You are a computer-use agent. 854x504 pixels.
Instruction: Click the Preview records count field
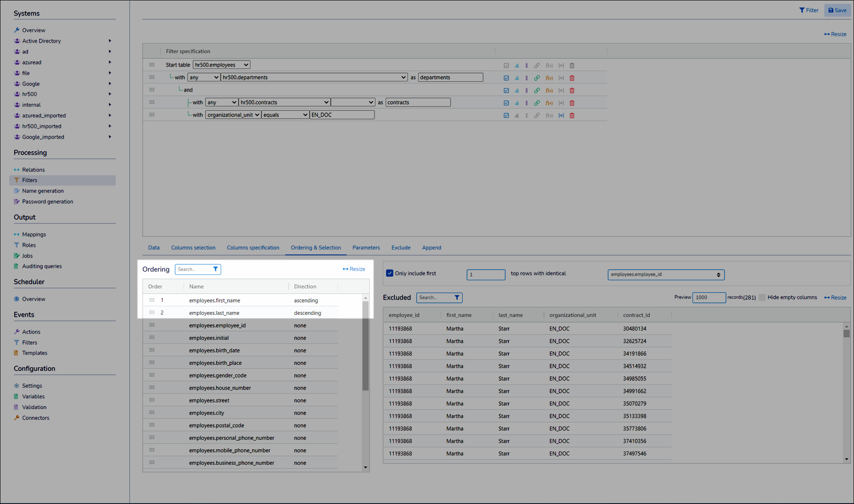point(709,297)
